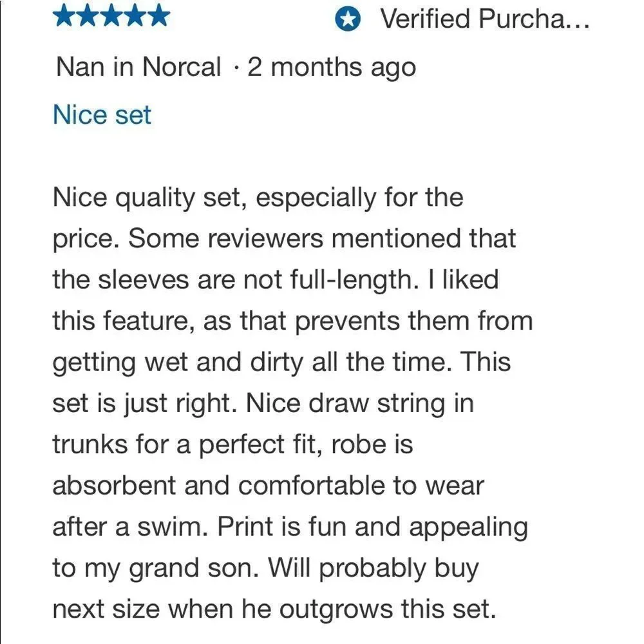Image resolution: width=644 pixels, height=644 pixels.
Task: Click the 'getting wet and dirty' line
Action: tap(282, 363)
